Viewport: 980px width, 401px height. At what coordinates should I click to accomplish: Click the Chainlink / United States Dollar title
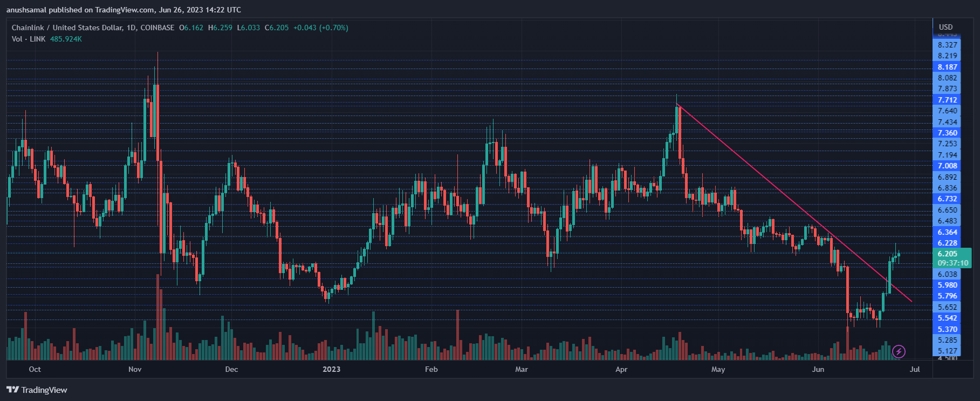point(67,28)
